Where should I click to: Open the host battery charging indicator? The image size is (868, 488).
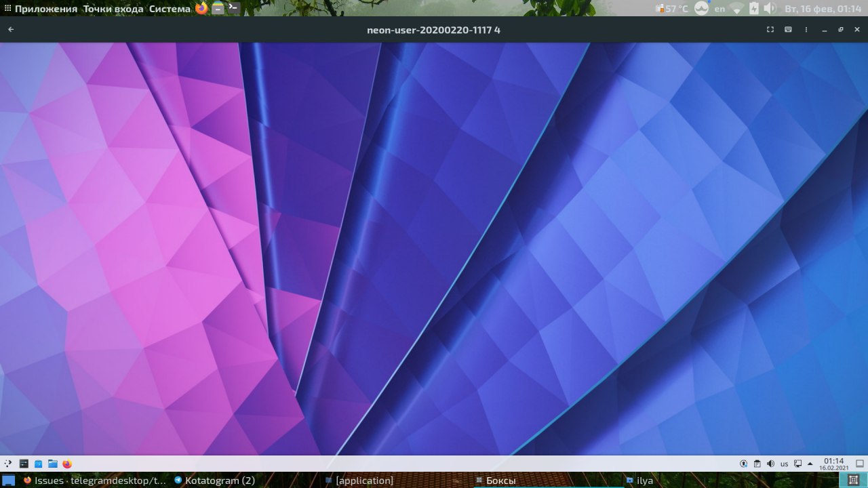(x=753, y=9)
